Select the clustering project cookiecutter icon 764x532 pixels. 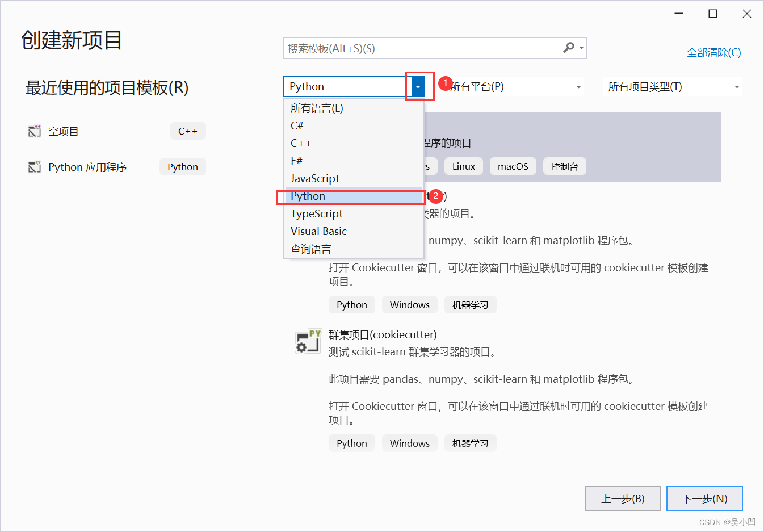(x=308, y=341)
